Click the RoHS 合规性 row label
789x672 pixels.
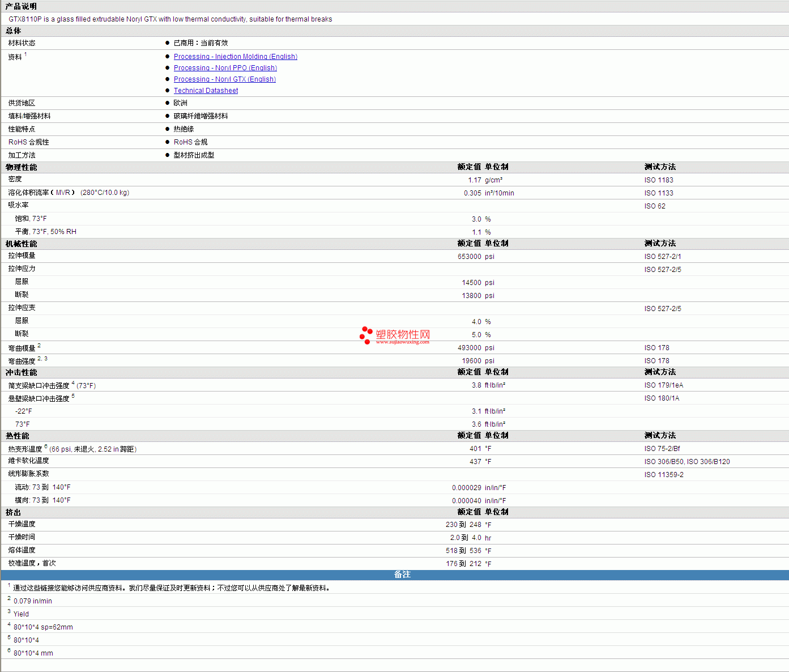tap(29, 142)
